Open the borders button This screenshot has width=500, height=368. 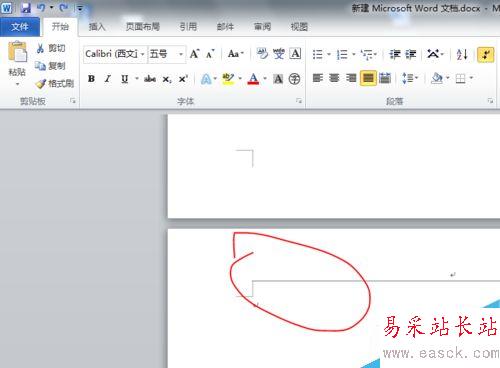(460, 78)
